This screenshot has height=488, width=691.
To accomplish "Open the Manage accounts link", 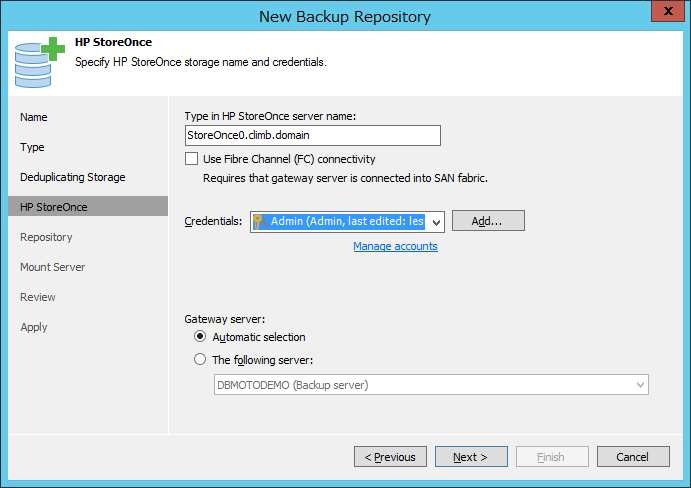I will (395, 246).
